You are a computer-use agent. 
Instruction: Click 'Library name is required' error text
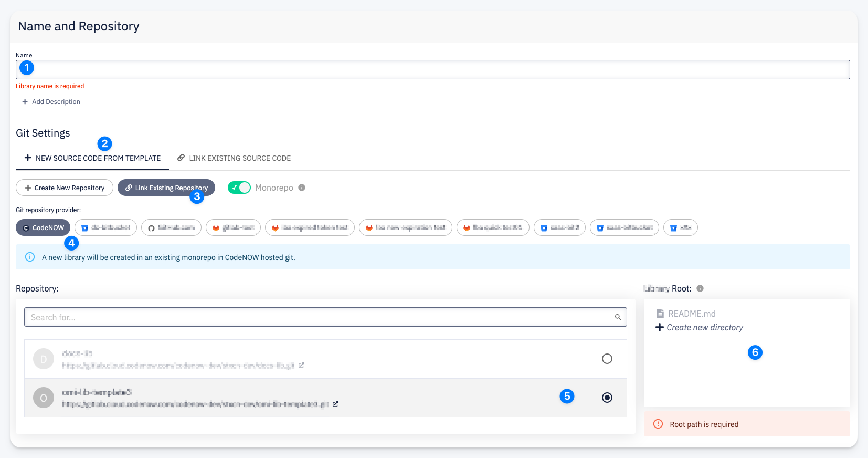pyautogui.click(x=50, y=86)
